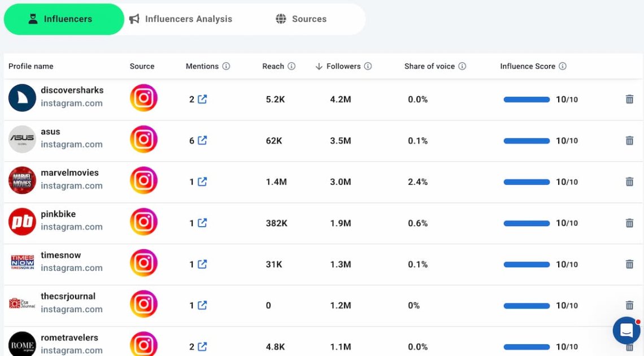Stay on the Influencers tab
The height and width of the screenshot is (356, 644).
click(x=64, y=19)
